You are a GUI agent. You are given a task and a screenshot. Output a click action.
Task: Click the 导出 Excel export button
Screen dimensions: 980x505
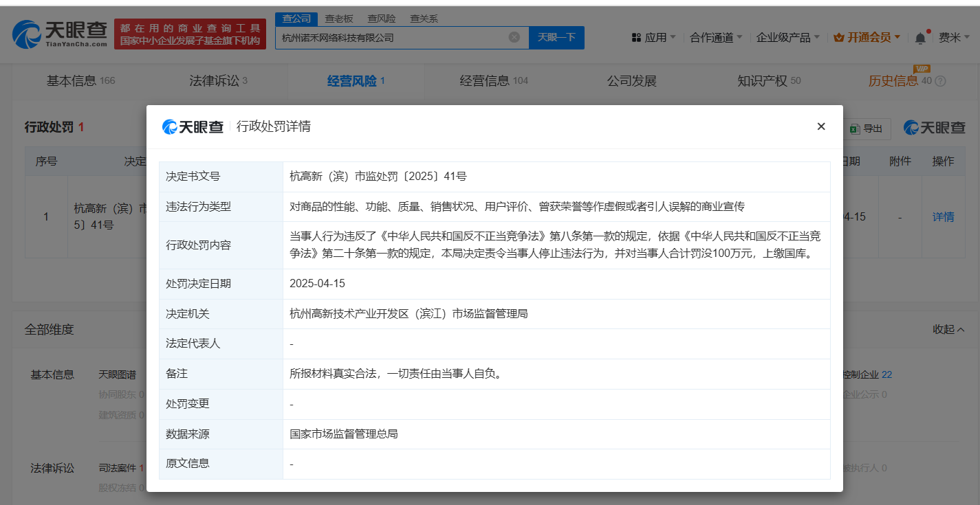(x=866, y=128)
